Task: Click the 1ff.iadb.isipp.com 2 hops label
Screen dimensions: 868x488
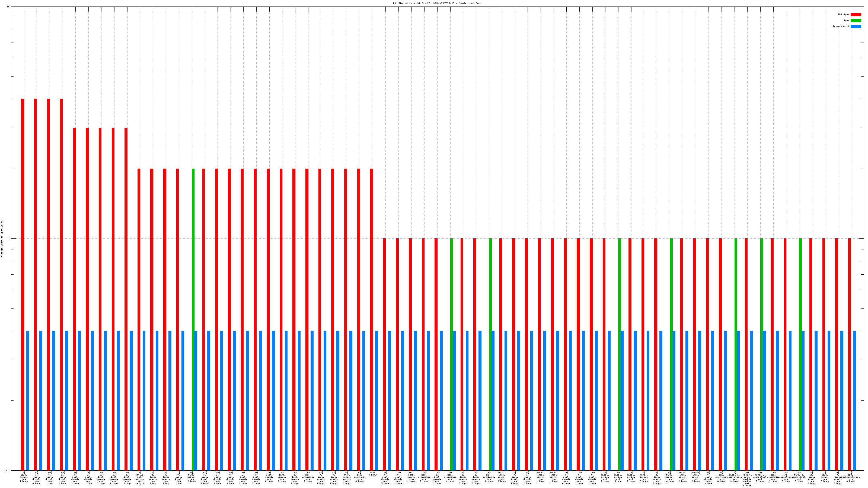Action: point(411,477)
